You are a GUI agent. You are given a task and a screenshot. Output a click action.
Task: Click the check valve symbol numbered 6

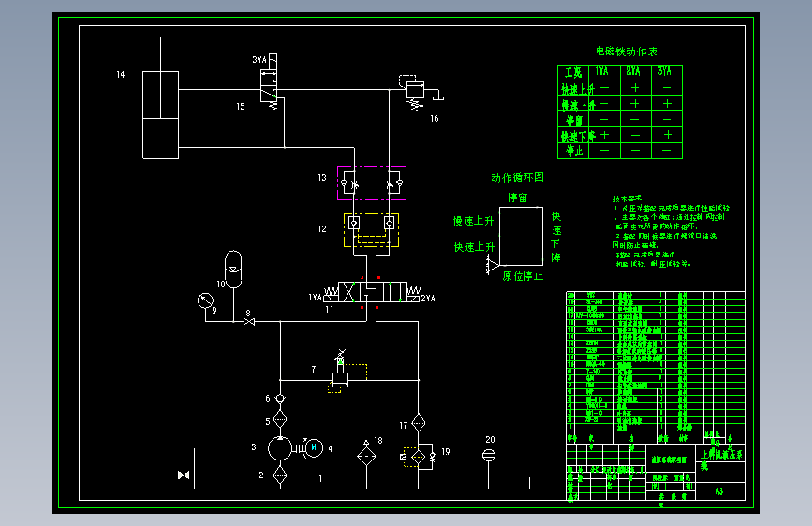tap(280, 399)
